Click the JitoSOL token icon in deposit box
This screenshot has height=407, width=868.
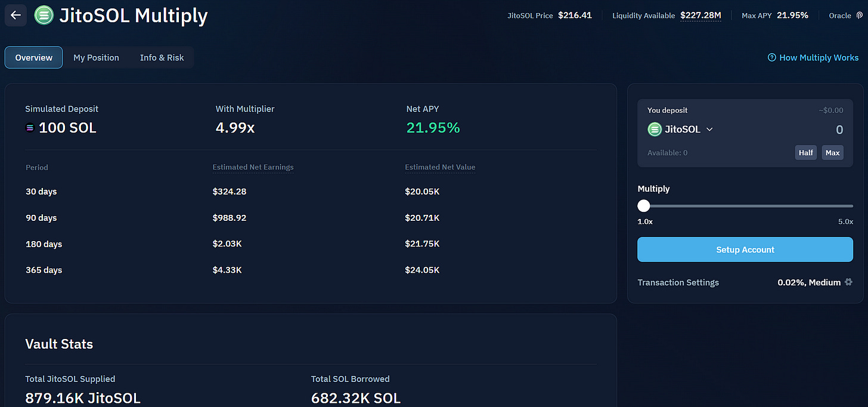[655, 129]
